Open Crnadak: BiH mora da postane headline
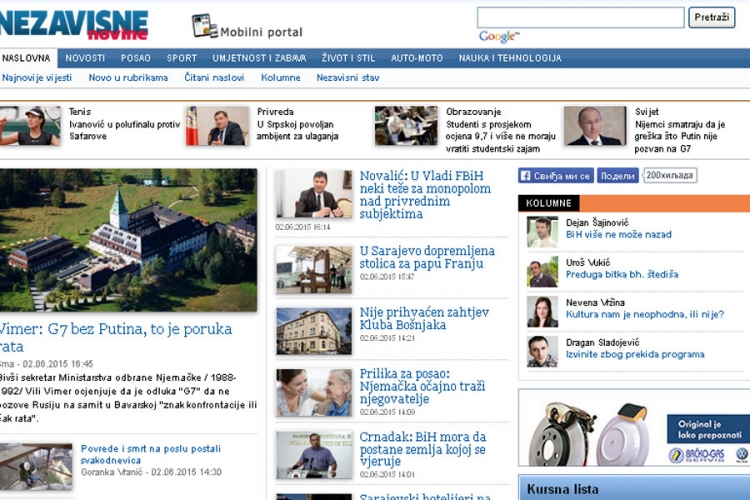 pyautogui.click(x=423, y=449)
